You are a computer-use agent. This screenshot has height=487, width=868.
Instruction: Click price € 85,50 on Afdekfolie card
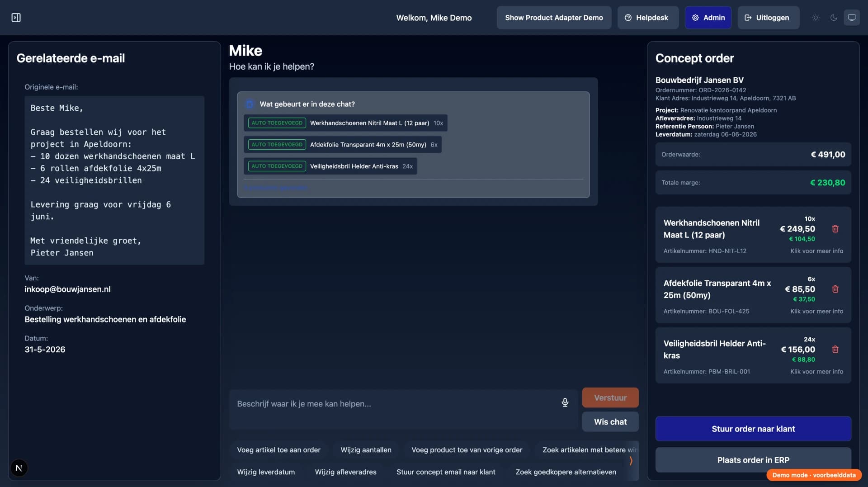800,289
